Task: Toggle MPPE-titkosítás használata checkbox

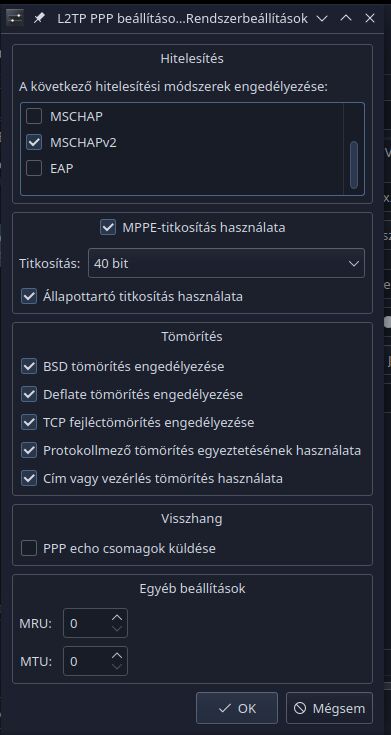Action: click(108, 228)
